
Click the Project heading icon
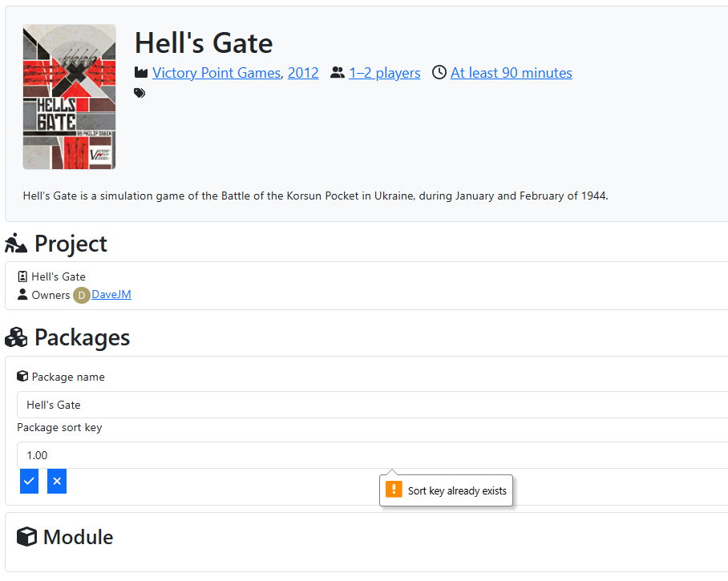[16, 244]
